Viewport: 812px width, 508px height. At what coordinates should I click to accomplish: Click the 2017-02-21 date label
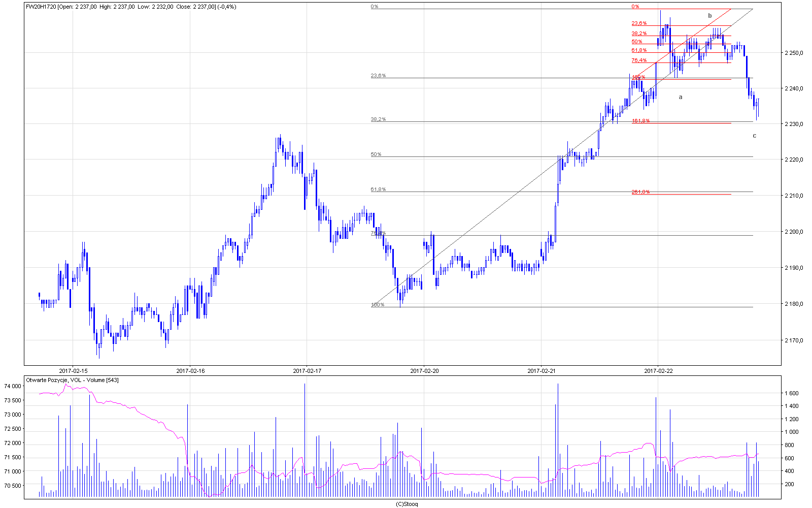pyautogui.click(x=542, y=371)
